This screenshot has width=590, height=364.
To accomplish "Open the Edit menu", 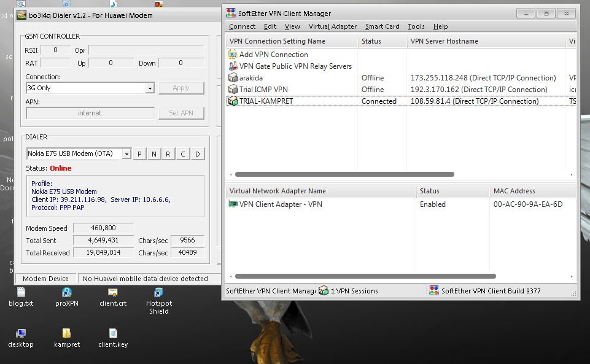I will pyautogui.click(x=270, y=26).
